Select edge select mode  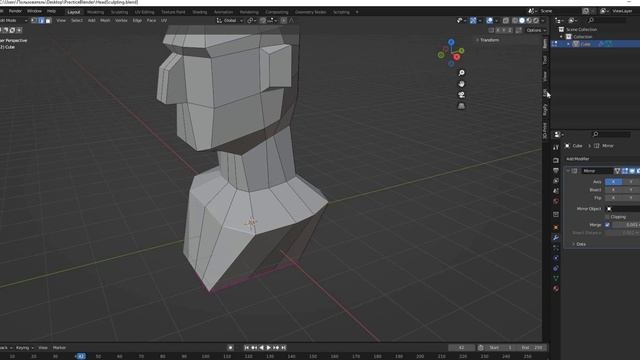[x=41, y=20]
